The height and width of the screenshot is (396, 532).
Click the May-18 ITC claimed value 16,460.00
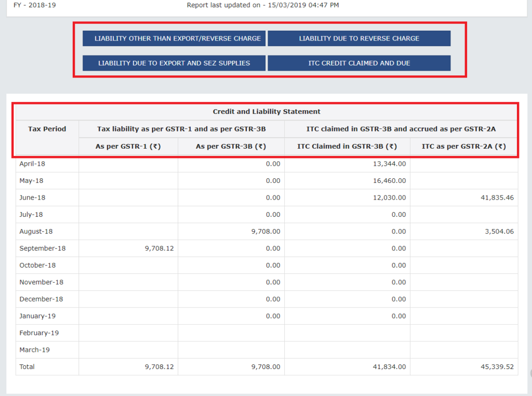389,181
